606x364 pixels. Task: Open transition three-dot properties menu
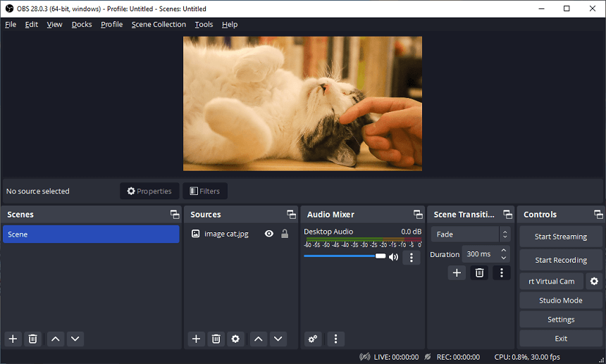(x=502, y=272)
